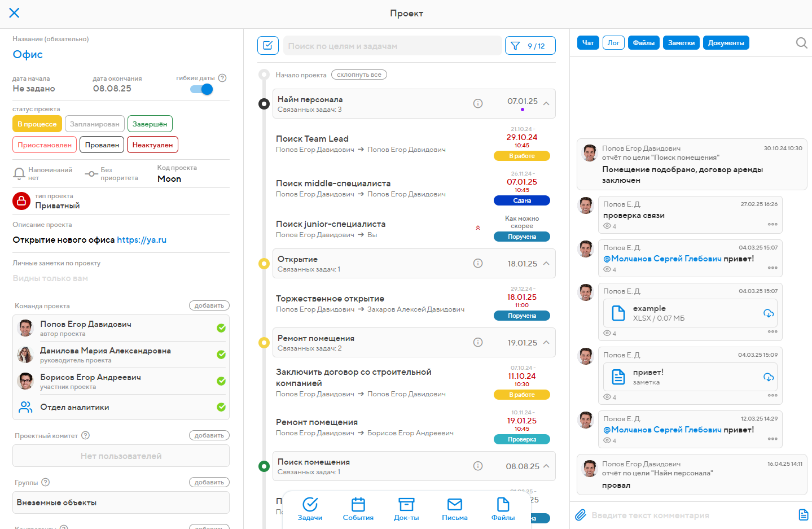Download the example XLSX file
The height and width of the screenshot is (529, 812).
[x=769, y=313]
